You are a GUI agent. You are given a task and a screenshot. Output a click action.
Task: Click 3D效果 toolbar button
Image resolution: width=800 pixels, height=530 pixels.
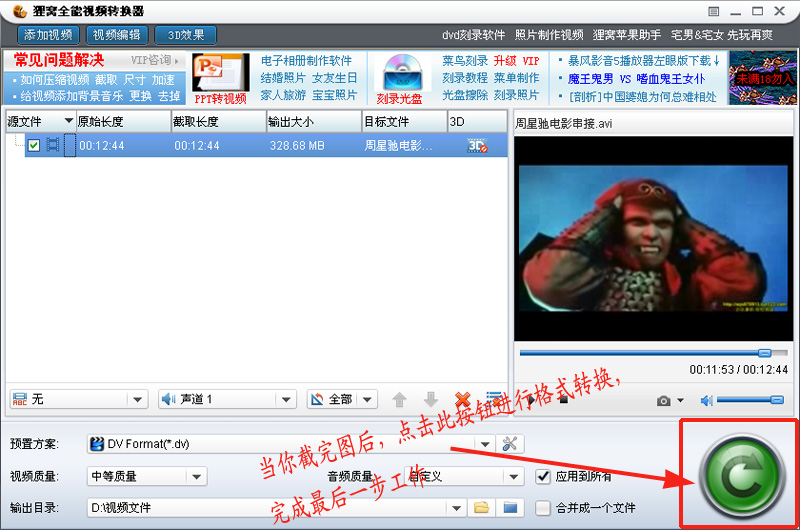pyautogui.click(x=186, y=35)
